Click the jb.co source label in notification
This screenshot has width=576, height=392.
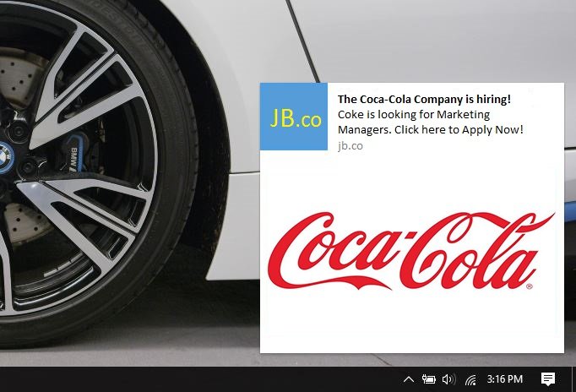click(350, 146)
